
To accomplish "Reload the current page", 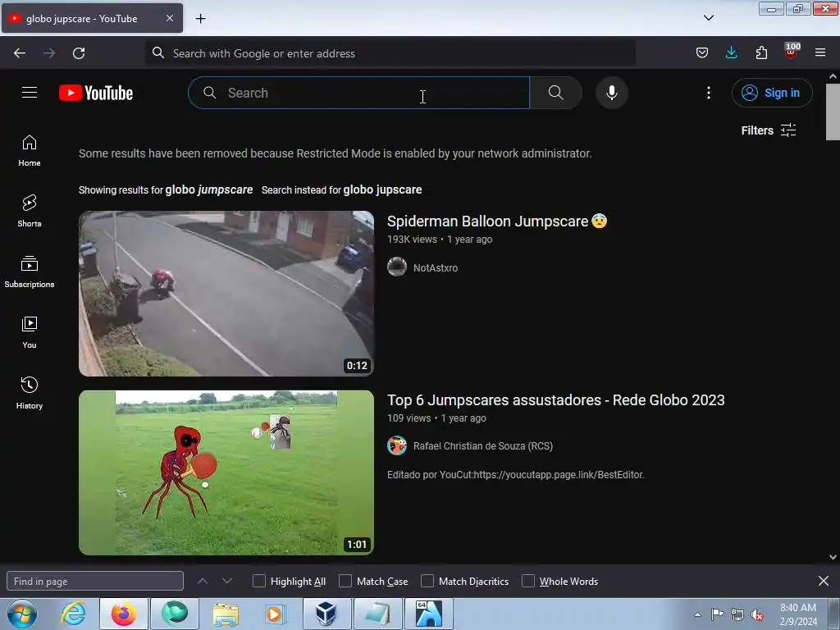I will click(79, 53).
